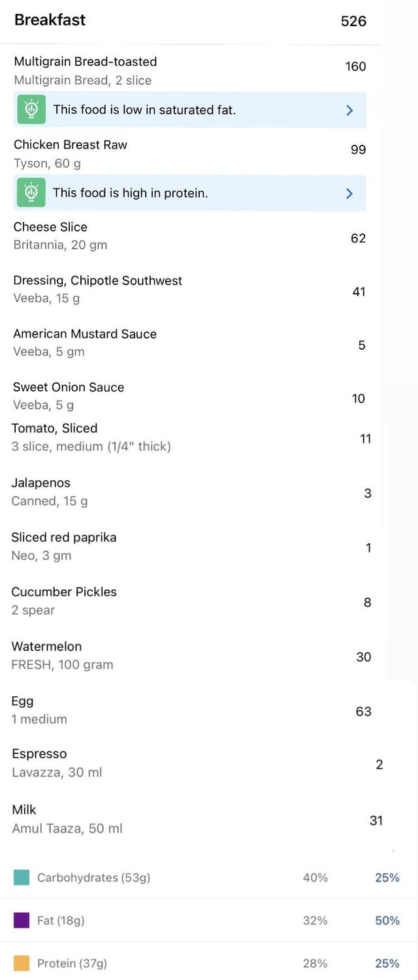Image resolution: width=418 pixels, height=980 pixels.
Task: Select the Britannia Cheese Slice item
Action: tap(190, 236)
